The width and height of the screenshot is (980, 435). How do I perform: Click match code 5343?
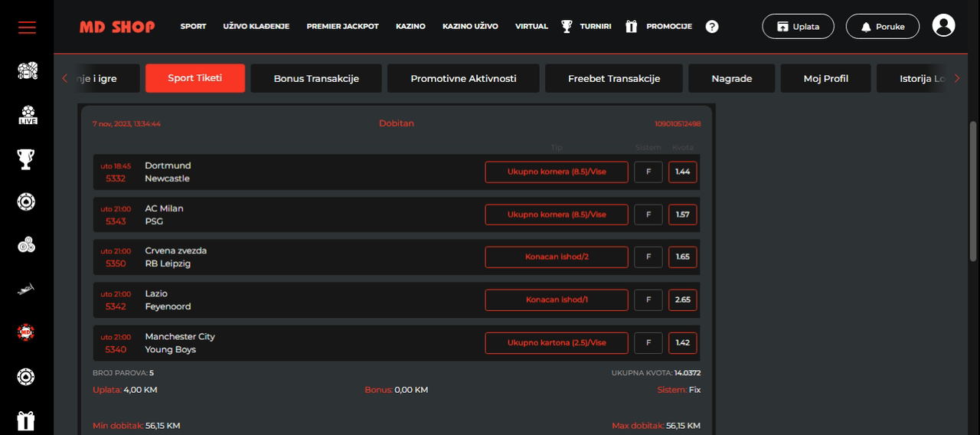(x=116, y=221)
